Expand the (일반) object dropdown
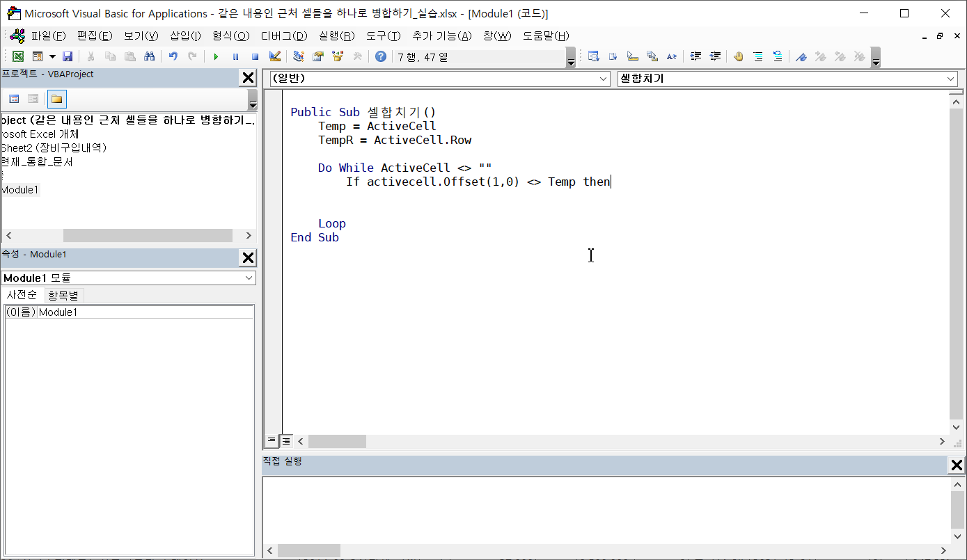The image size is (967, 560). (604, 79)
